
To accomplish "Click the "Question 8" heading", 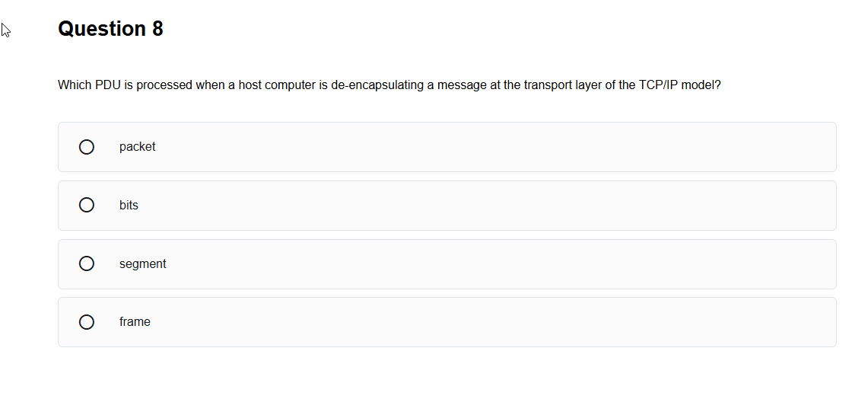I will [x=110, y=29].
